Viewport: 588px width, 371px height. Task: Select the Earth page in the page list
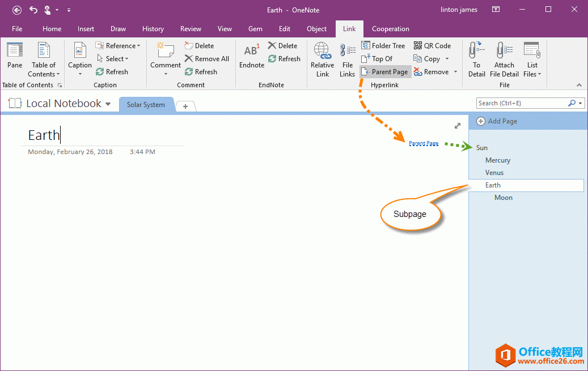click(x=493, y=185)
